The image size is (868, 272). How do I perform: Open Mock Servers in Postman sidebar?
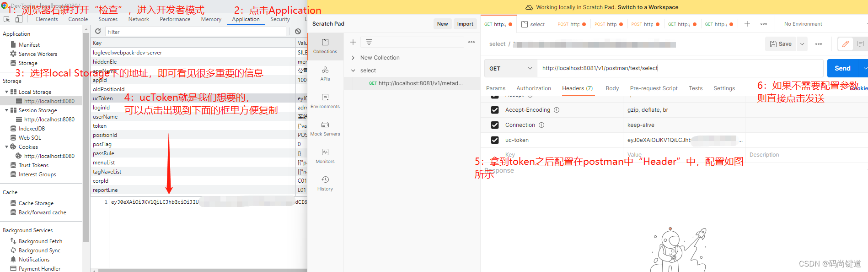click(x=325, y=128)
